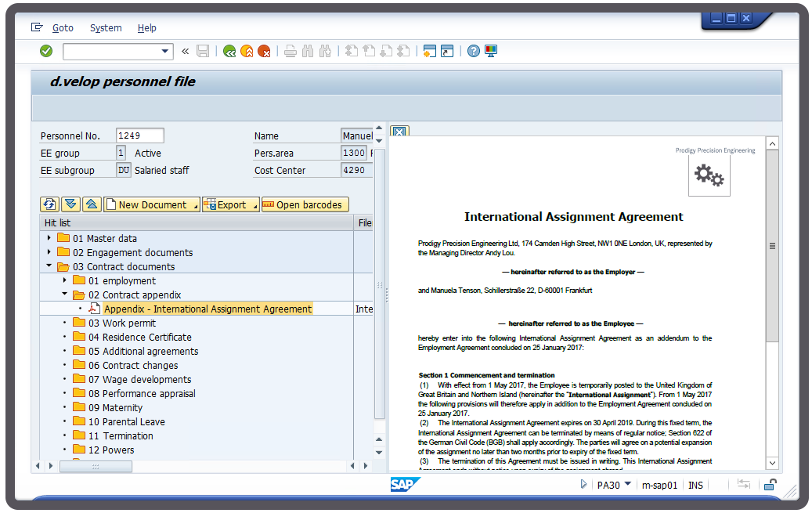Click the First Page icon

352,51
